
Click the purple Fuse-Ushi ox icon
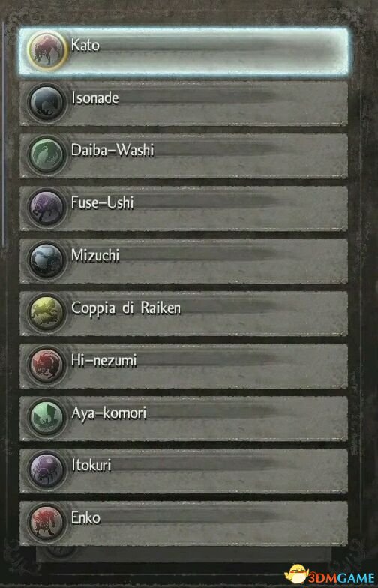(46, 208)
